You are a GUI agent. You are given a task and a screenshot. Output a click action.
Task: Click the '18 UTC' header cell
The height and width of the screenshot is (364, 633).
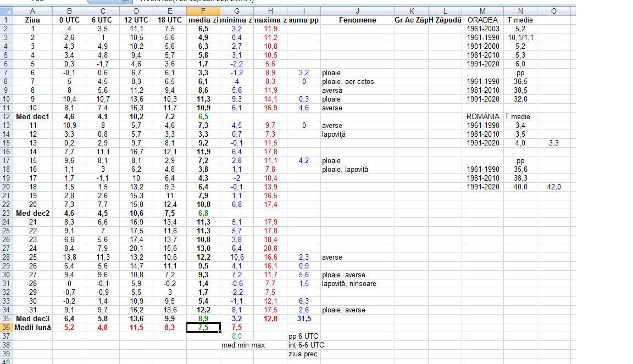pyautogui.click(x=170, y=20)
